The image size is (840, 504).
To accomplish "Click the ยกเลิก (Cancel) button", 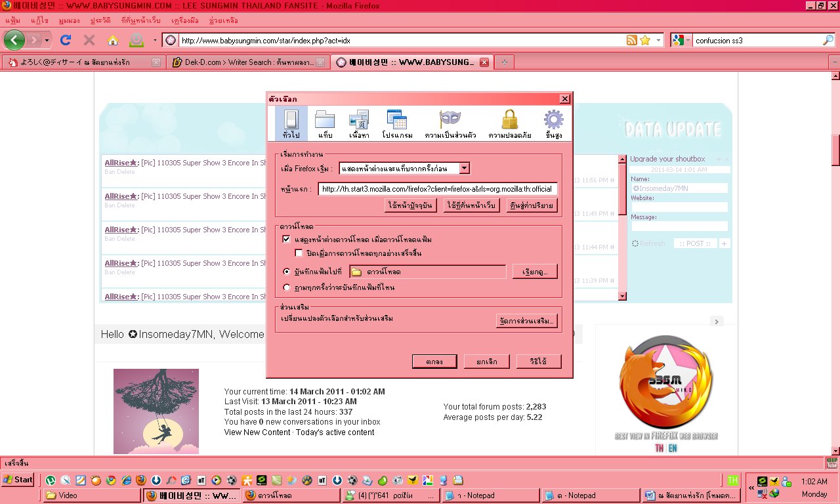I will click(486, 362).
